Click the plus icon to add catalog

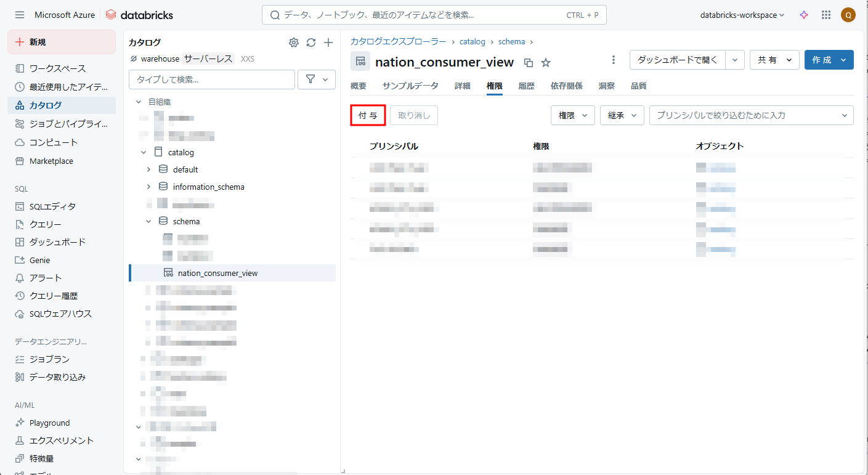(328, 43)
